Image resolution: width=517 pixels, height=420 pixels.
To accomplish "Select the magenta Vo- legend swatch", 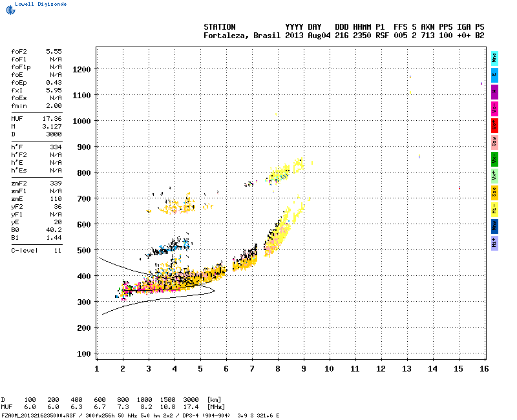I will click(x=494, y=109).
